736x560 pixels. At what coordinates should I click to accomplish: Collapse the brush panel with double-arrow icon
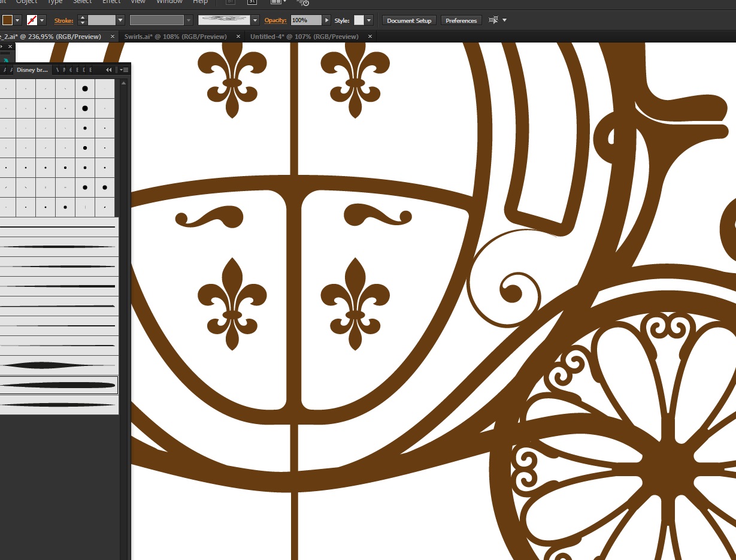click(x=109, y=70)
